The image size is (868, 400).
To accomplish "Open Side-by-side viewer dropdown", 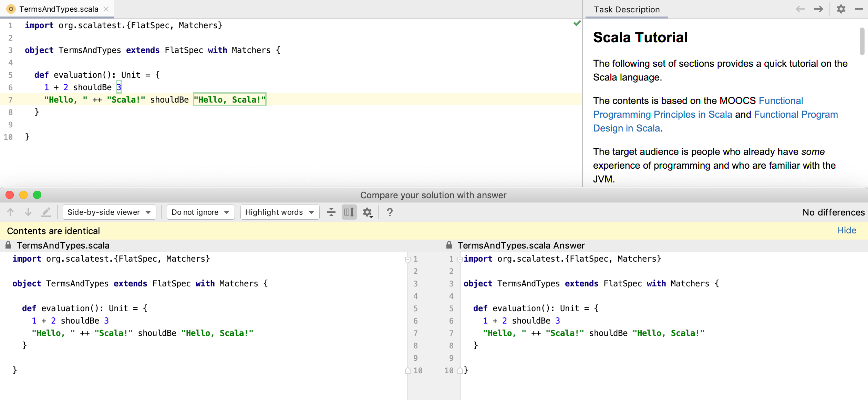I will click(x=109, y=212).
